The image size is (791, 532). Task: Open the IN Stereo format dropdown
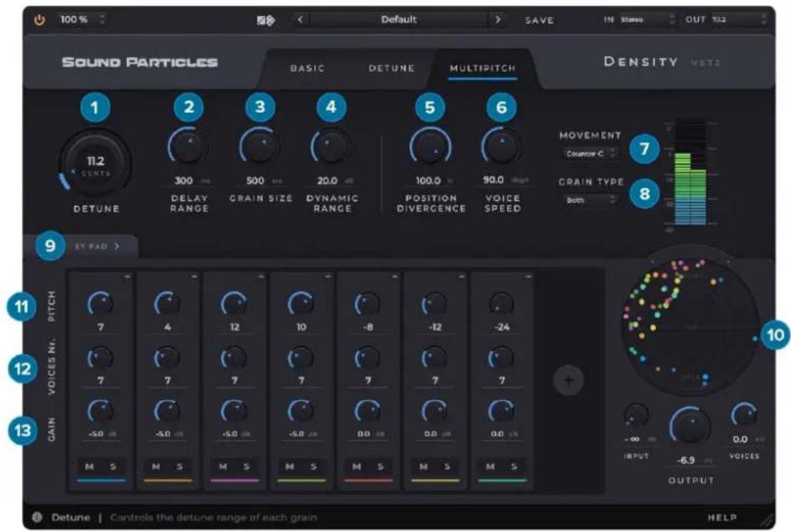(x=646, y=20)
